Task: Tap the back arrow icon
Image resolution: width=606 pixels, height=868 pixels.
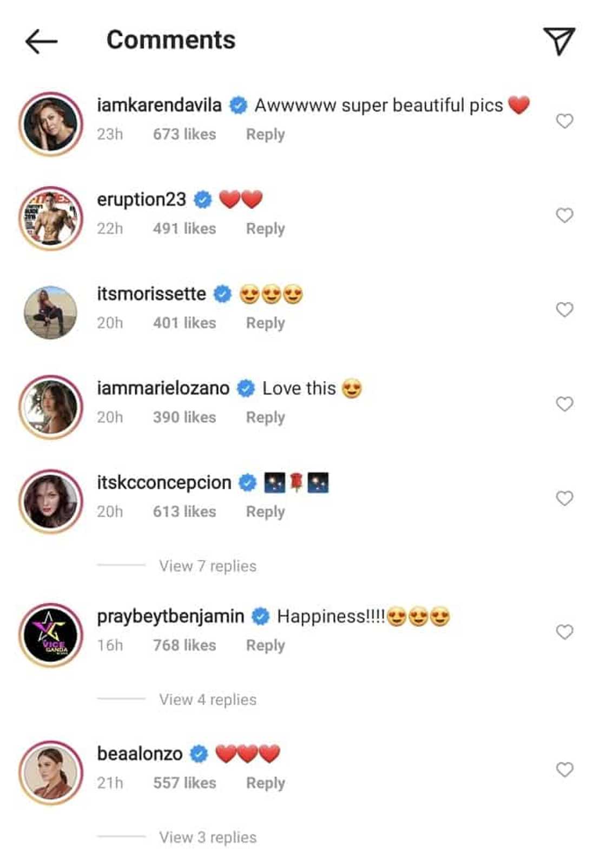Action: click(x=41, y=41)
